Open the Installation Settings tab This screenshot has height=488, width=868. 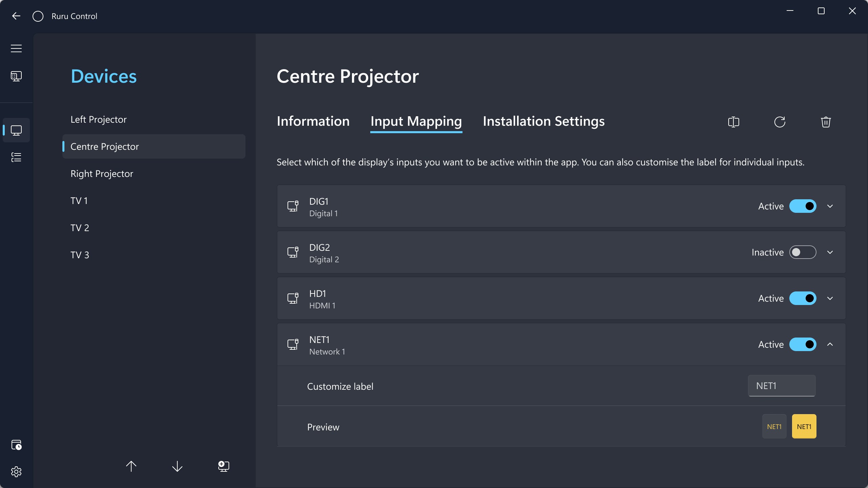click(544, 121)
